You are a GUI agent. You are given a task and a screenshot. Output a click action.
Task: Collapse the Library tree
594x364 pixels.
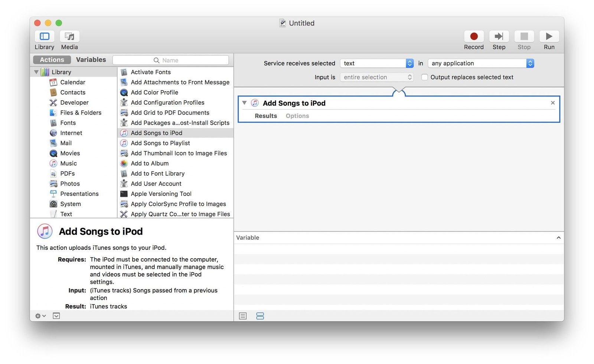[36, 72]
